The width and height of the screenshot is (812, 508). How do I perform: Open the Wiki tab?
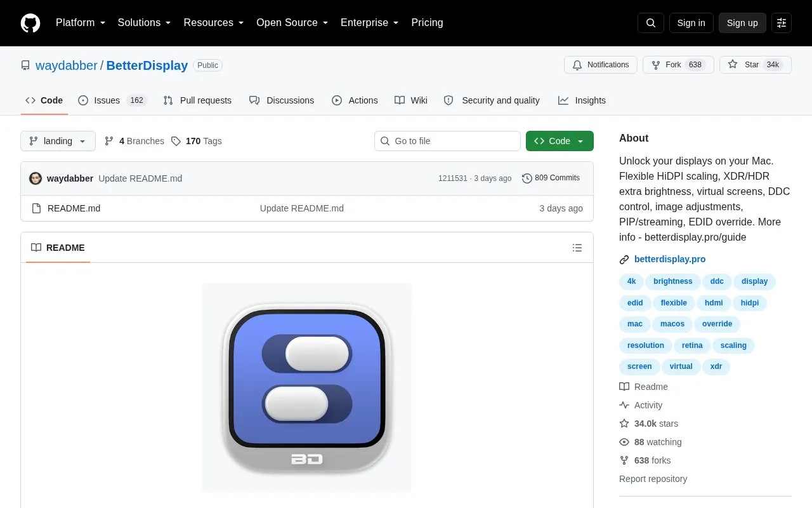pyautogui.click(x=411, y=100)
